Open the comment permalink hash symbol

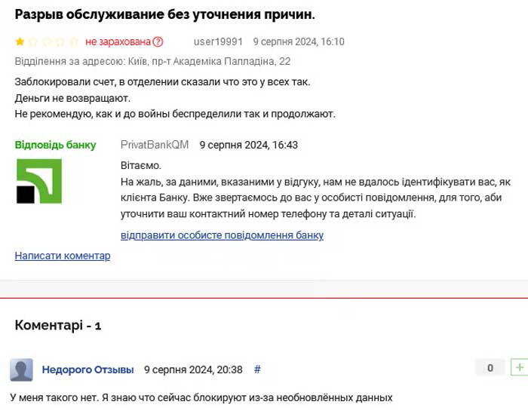tap(257, 369)
